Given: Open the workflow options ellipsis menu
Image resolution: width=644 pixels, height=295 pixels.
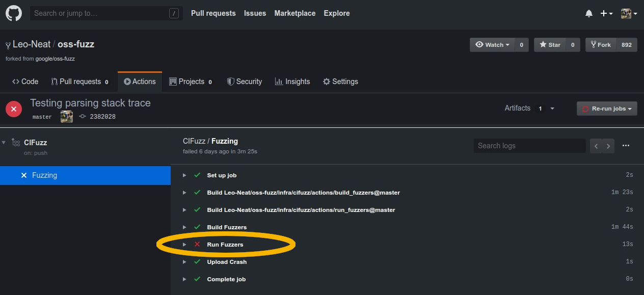Looking at the screenshot, I should tap(626, 146).
